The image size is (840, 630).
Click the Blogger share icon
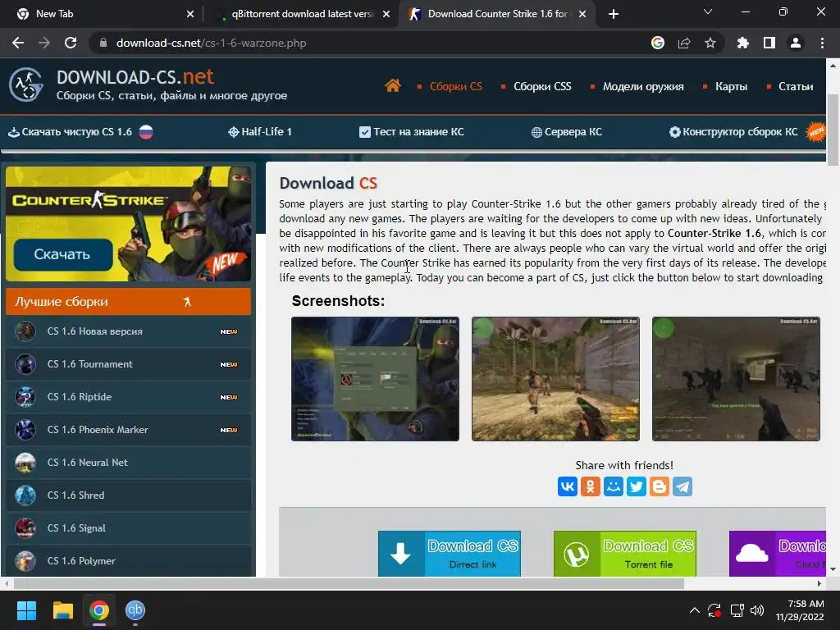coord(660,486)
